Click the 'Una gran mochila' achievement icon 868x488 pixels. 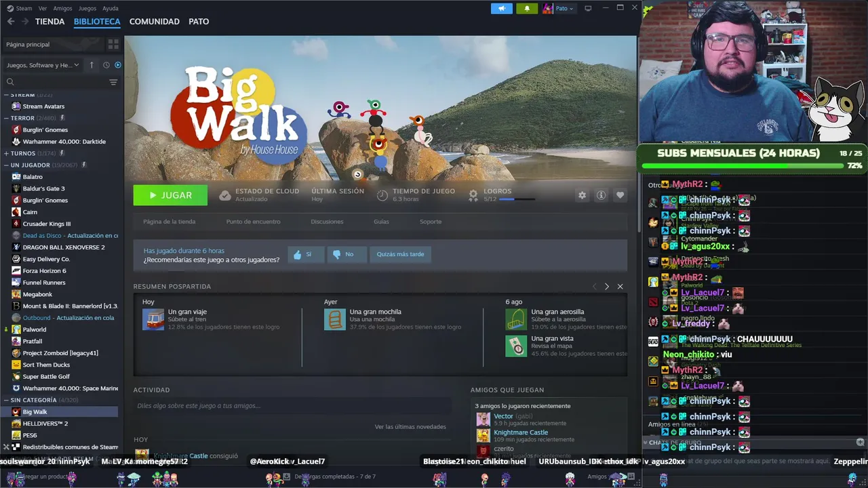(335, 319)
